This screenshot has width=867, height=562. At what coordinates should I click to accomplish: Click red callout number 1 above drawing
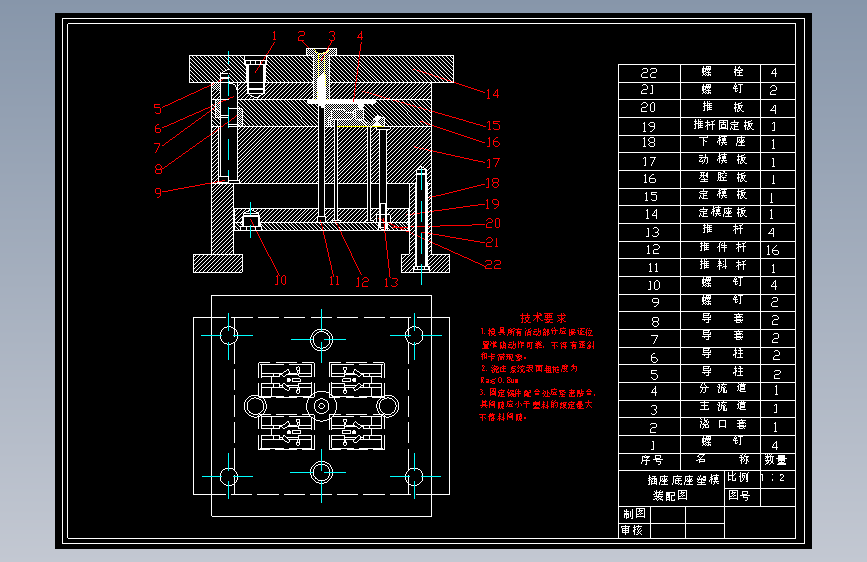(x=274, y=36)
